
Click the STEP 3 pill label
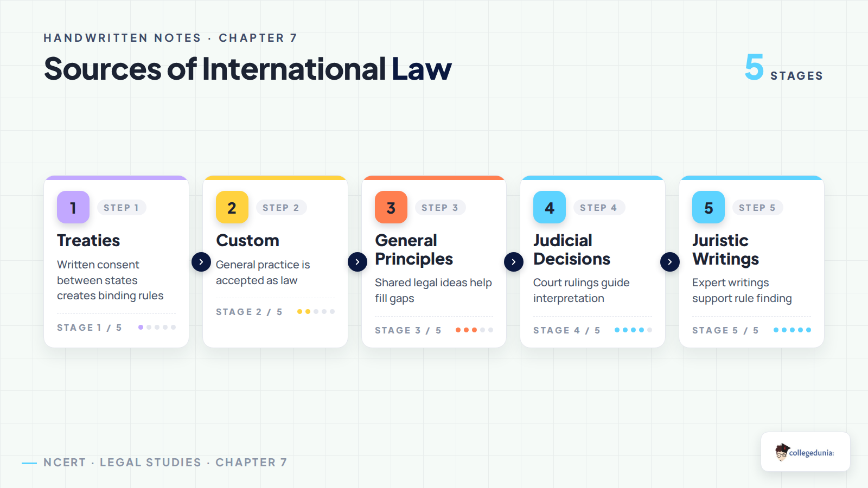click(440, 208)
